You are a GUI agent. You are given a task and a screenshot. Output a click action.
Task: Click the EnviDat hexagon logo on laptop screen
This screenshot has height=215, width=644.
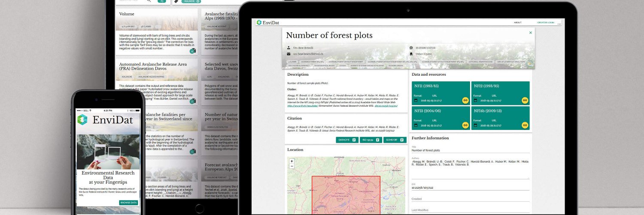[x=259, y=22]
